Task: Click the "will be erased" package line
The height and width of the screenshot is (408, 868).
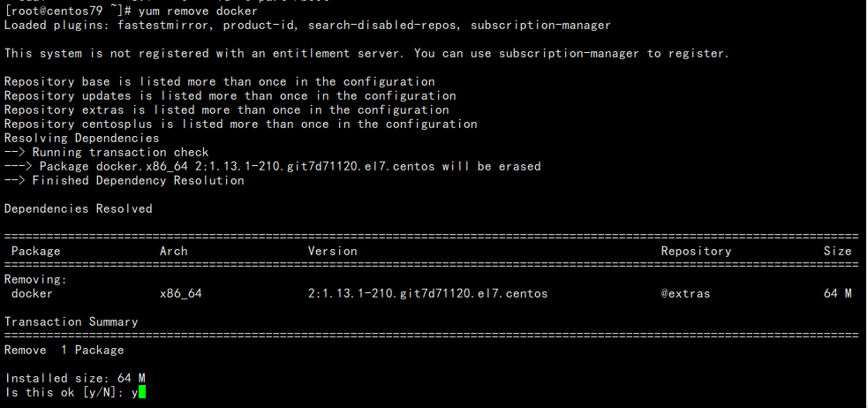Action: tap(272, 166)
